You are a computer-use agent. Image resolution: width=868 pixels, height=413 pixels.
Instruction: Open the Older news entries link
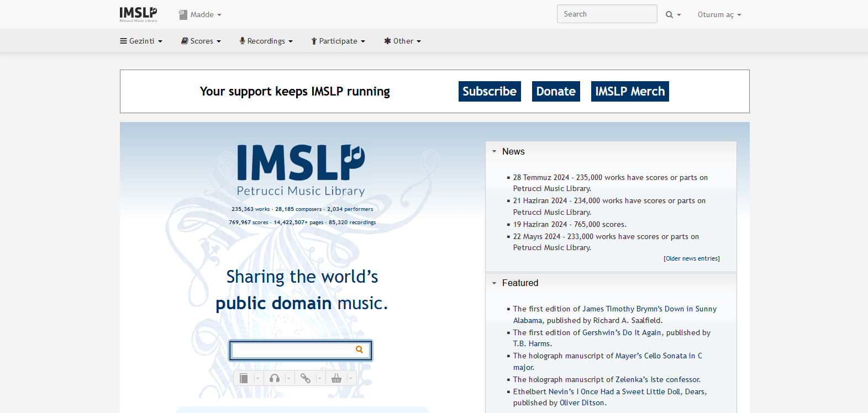(x=692, y=258)
